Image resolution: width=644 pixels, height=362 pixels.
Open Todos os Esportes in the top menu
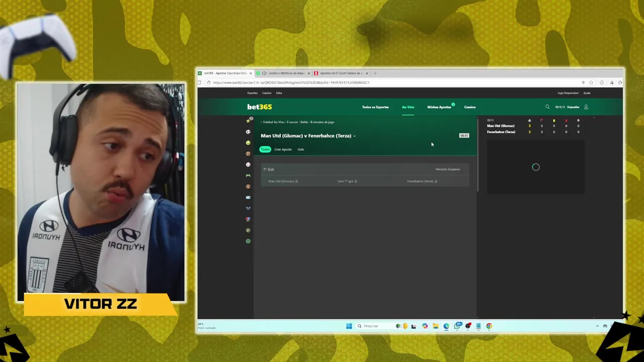pos(375,107)
